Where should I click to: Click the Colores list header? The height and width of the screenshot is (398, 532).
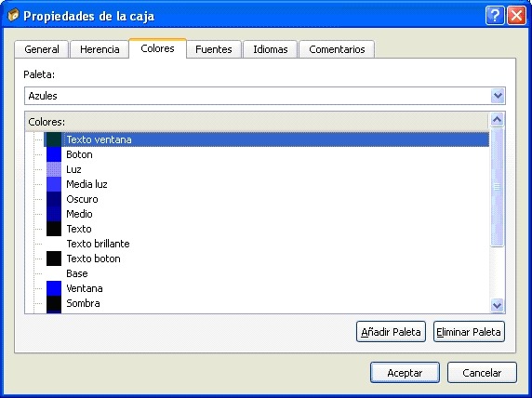point(257,122)
